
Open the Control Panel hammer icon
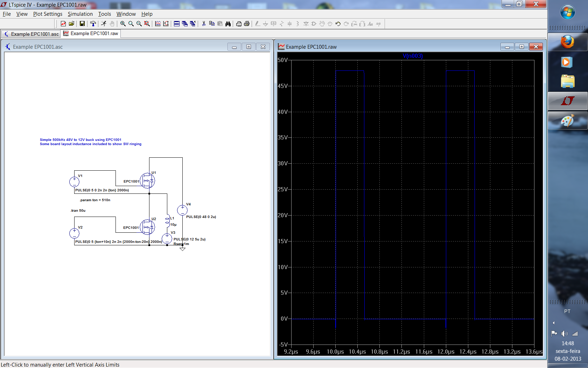pyautogui.click(x=93, y=23)
